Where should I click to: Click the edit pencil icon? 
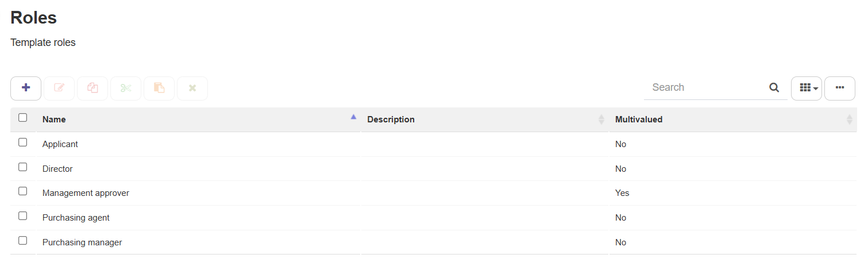pos(59,88)
